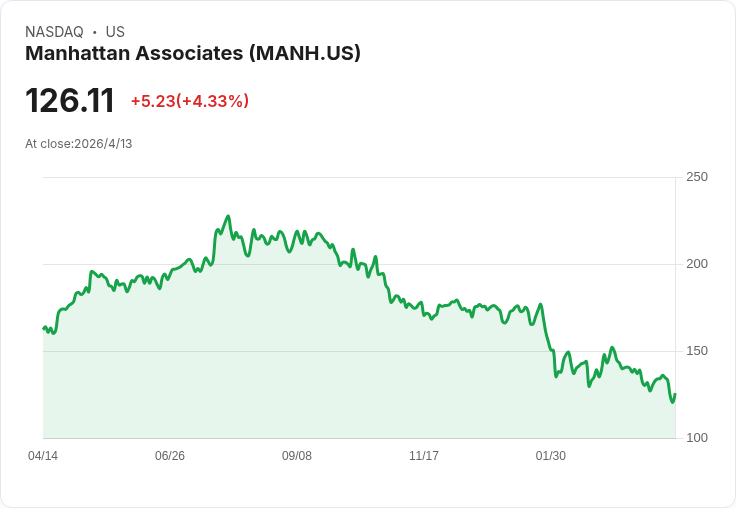
Task: Select the 11/17 date on x-axis
Action: pyautogui.click(x=424, y=456)
